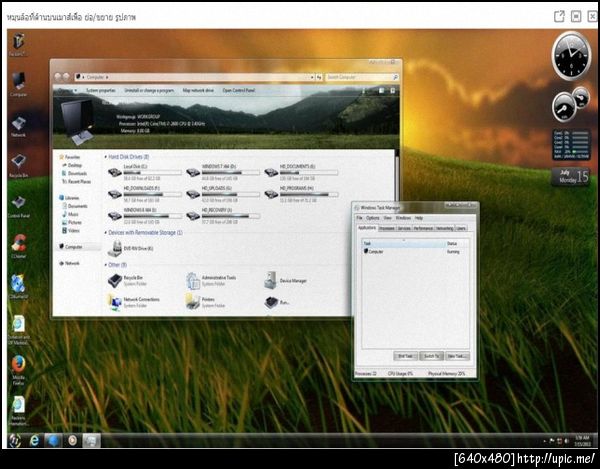Open the Help menu in Task Manager

click(x=419, y=218)
